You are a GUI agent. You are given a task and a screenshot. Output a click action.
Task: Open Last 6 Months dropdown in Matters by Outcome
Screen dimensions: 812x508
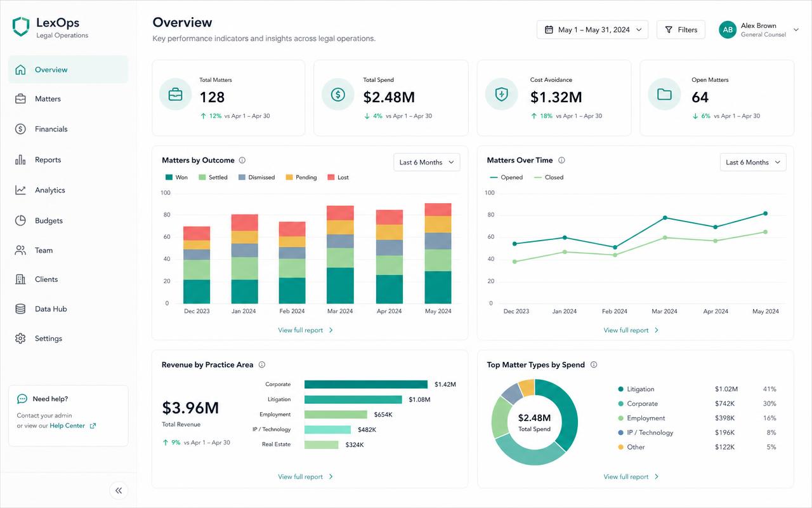pos(427,163)
